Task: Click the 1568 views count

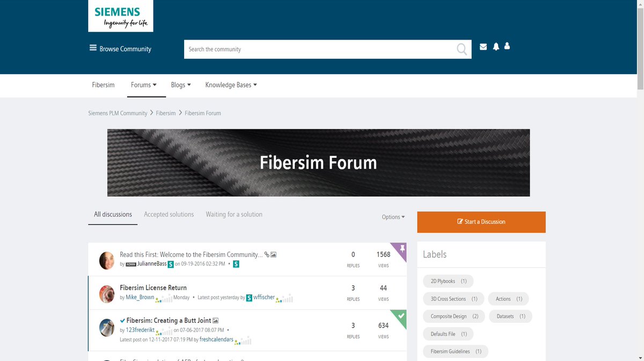Action: point(383,255)
